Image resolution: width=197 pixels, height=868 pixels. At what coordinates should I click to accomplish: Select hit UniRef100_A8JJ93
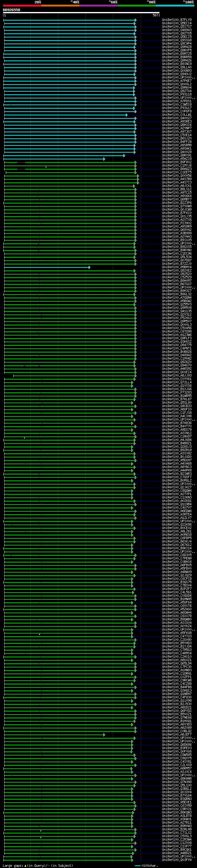(x=177, y=375)
